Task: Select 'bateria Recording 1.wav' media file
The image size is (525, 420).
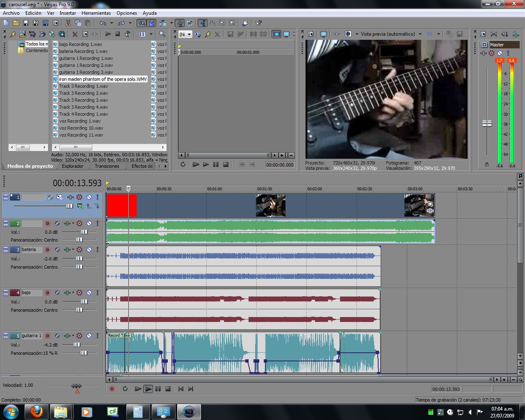Action: 83,51
